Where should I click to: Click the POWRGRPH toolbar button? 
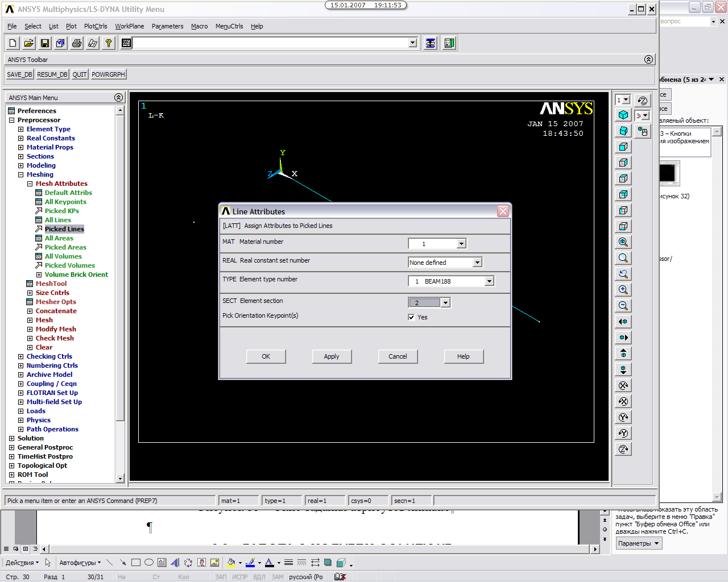(x=108, y=74)
